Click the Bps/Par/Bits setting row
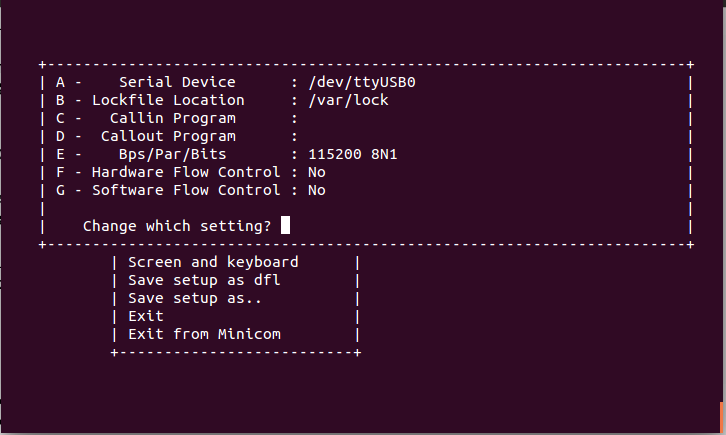This screenshot has height=435, width=726. (172, 154)
